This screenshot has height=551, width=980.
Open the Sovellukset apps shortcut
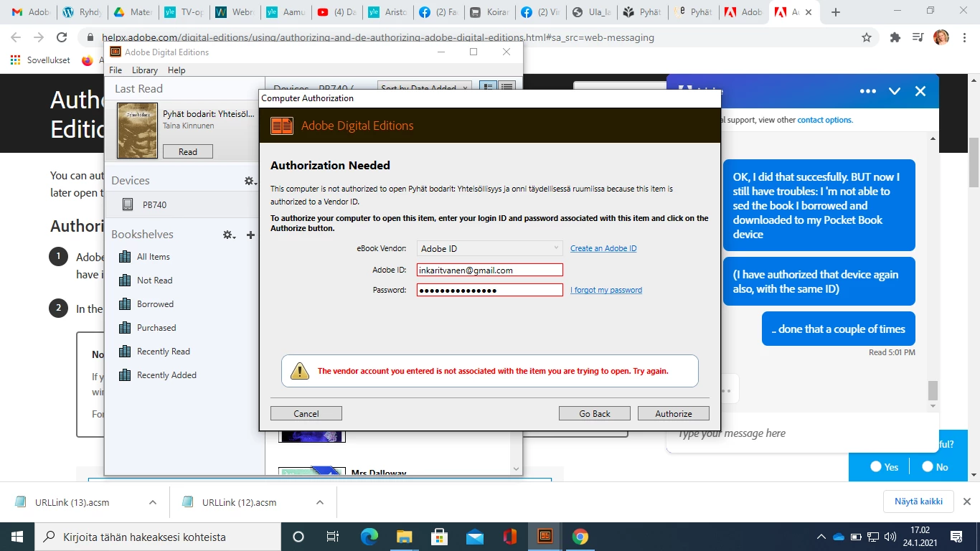coord(40,60)
